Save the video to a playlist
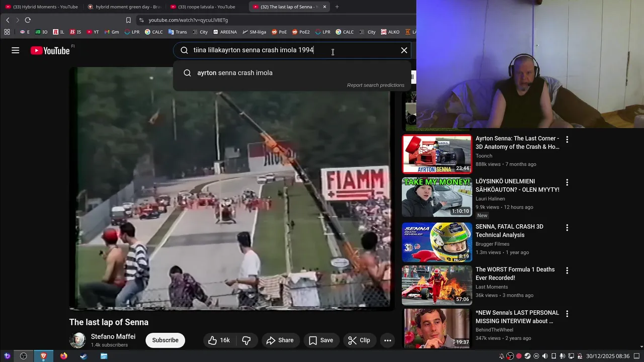Image resolution: width=644 pixels, height=362 pixels. tap(320, 340)
